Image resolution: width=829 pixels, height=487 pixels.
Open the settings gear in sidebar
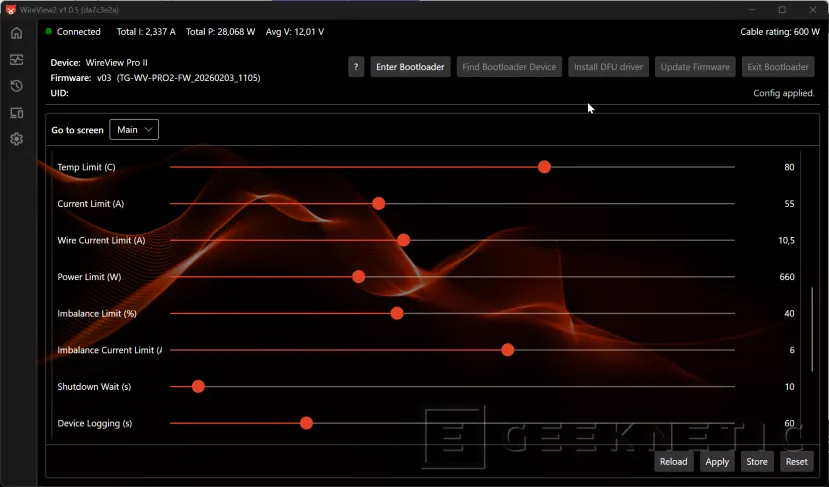16,139
